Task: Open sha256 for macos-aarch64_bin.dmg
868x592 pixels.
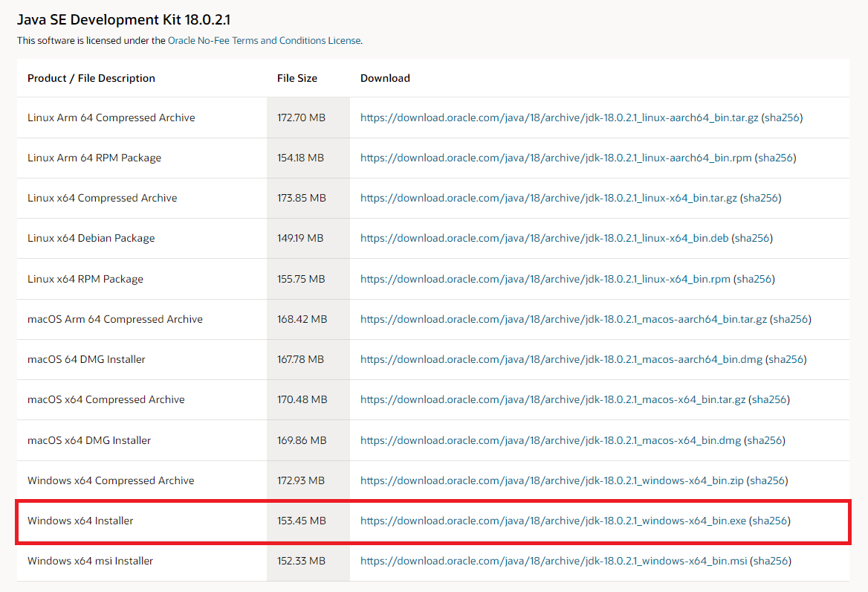Action: pos(786,359)
